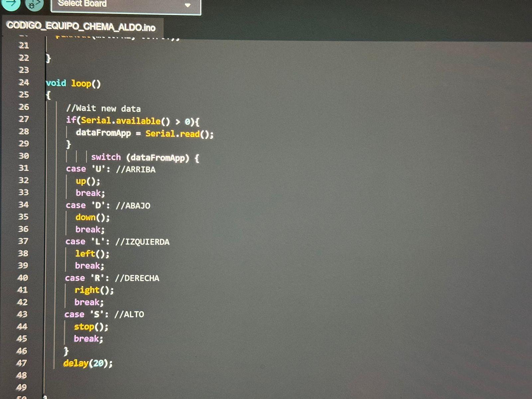Click the Debug bug icon
The image size is (532, 399).
[34, 5]
